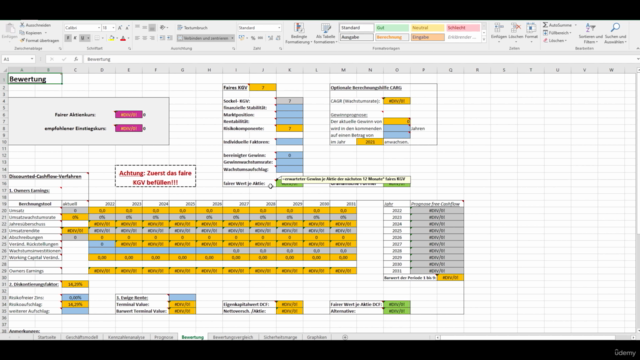Screen dimensions: 640x360
Task: Open Füllbereich fill dropdown
Action: coord(558,33)
